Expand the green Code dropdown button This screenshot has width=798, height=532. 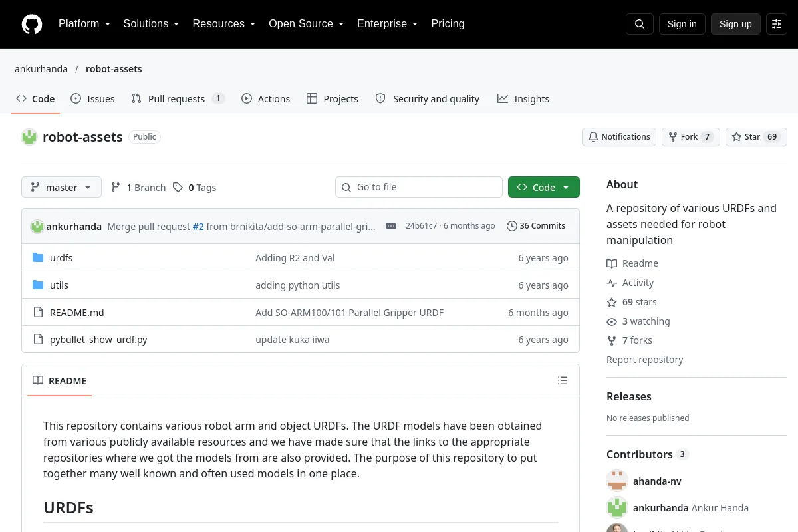pos(544,187)
